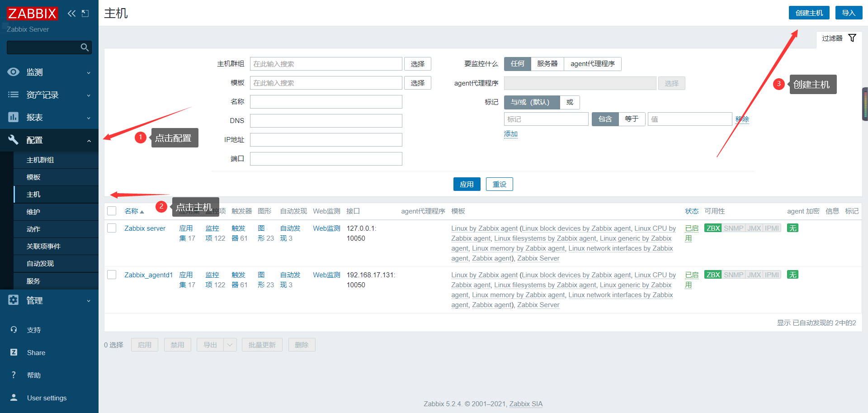Click ZBX availability badge for Zabbix server
The height and width of the screenshot is (413, 868).
[713, 228]
